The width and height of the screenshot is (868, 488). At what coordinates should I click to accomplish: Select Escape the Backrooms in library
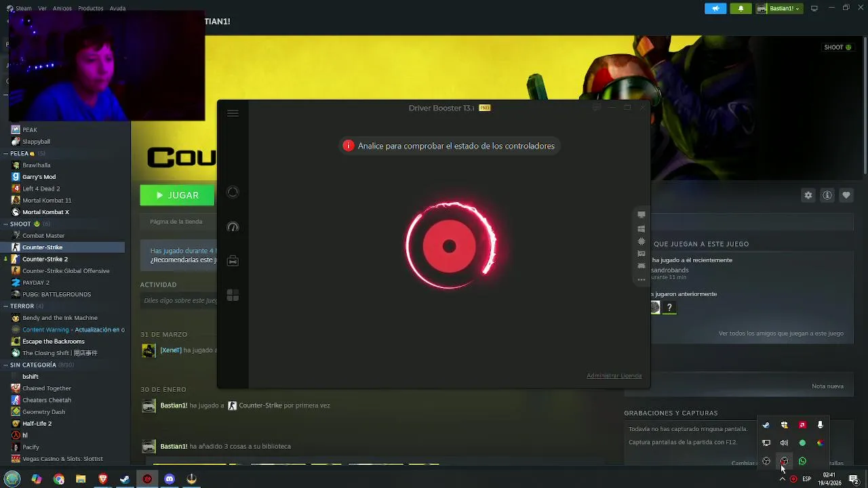pyautogui.click(x=53, y=341)
